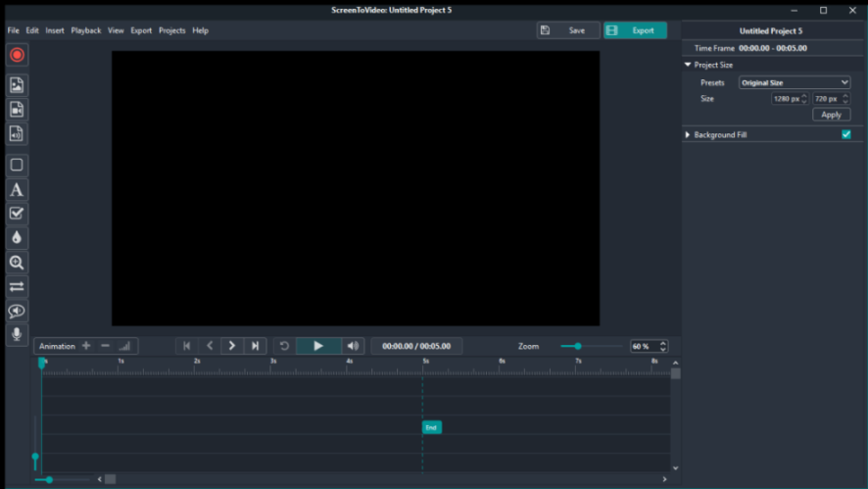
Task: Click the vertical track height slider handle
Action: pyautogui.click(x=35, y=457)
